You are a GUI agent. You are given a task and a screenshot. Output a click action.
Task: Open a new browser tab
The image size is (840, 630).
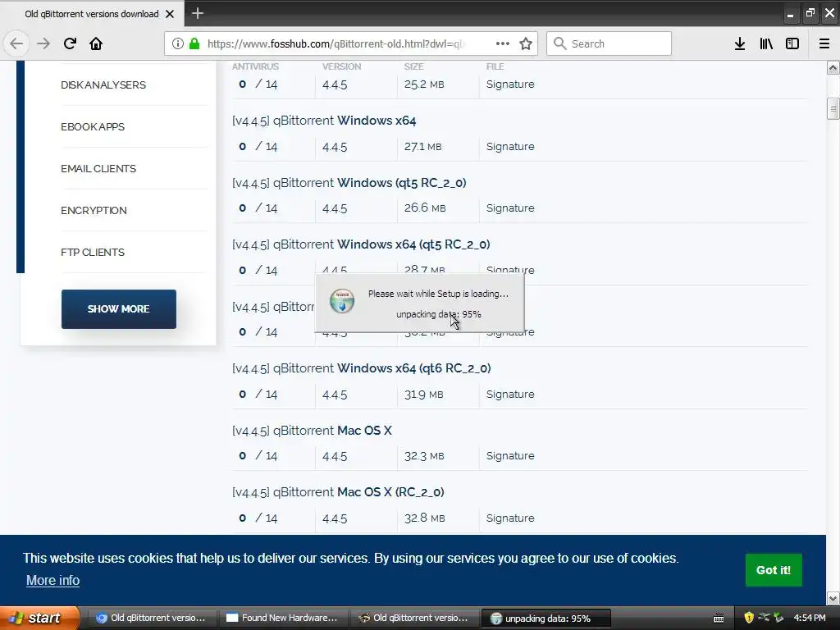[x=197, y=13]
